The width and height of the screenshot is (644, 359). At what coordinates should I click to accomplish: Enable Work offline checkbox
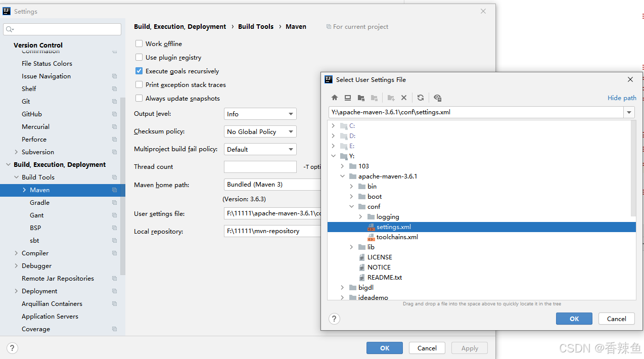click(x=139, y=44)
